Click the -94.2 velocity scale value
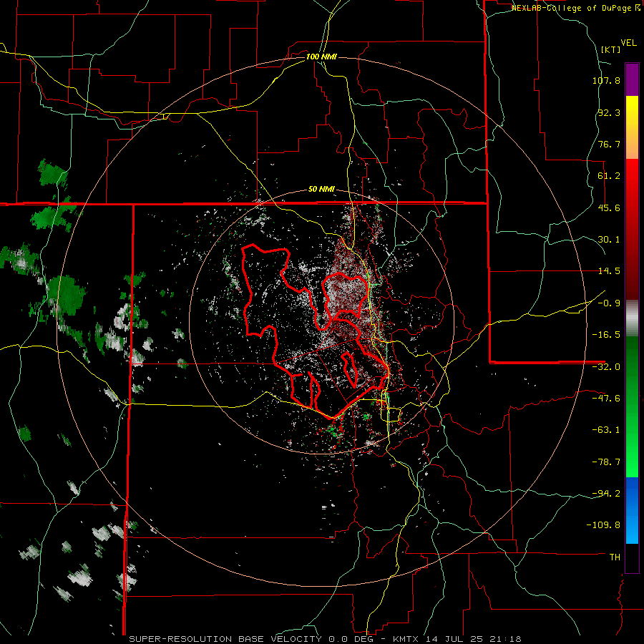The width and height of the screenshot is (644, 644). click(606, 494)
